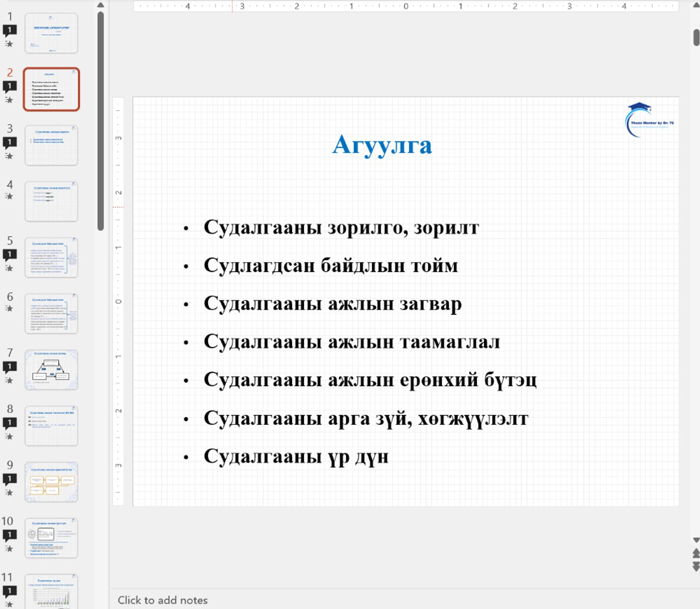Click the animation star beside slide 7
Viewport: 700px width, 609px height.
tap(9, 380)
